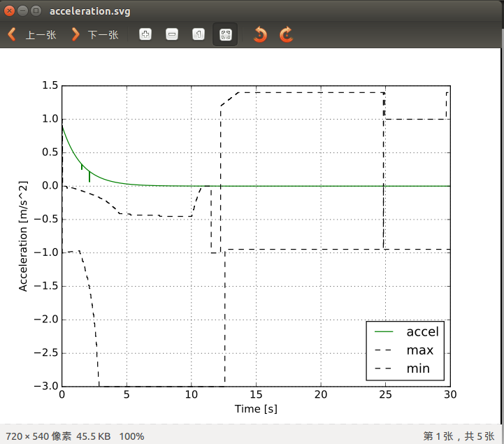
Task: Advance to next image with 下一张
Action: pos(94,34)
